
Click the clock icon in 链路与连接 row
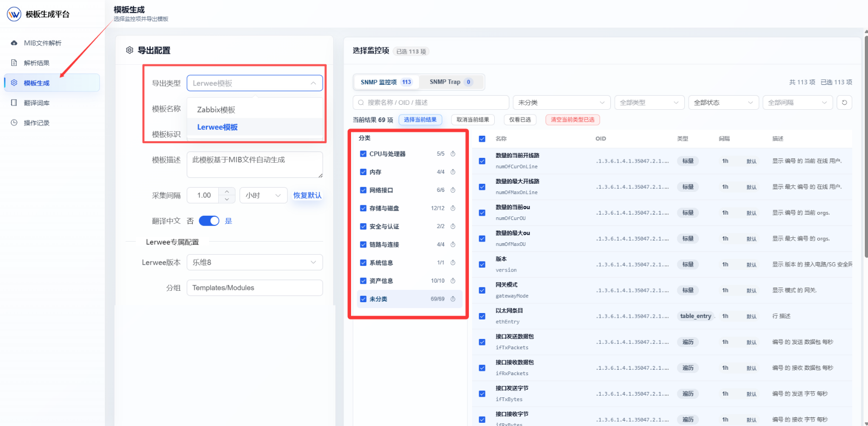[x=453, y=244]
